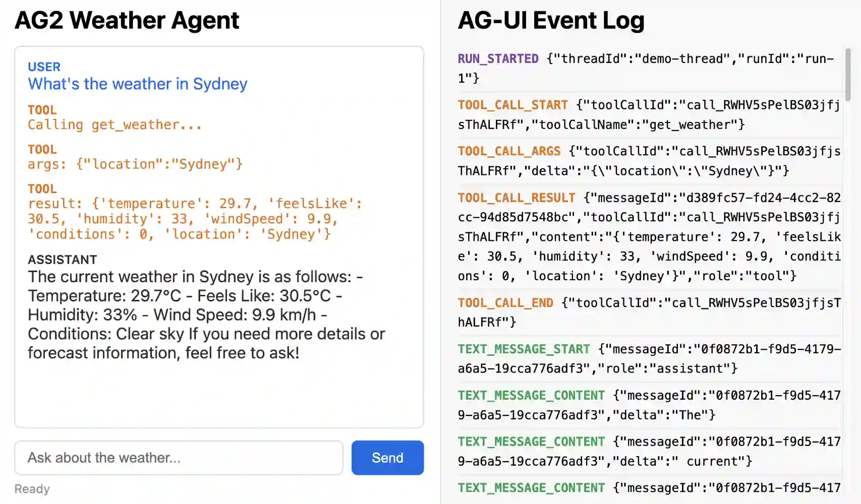
Task: Click the TEXT_MESSAGE_CONTENT entry with delta " current"
Action: 649,452
